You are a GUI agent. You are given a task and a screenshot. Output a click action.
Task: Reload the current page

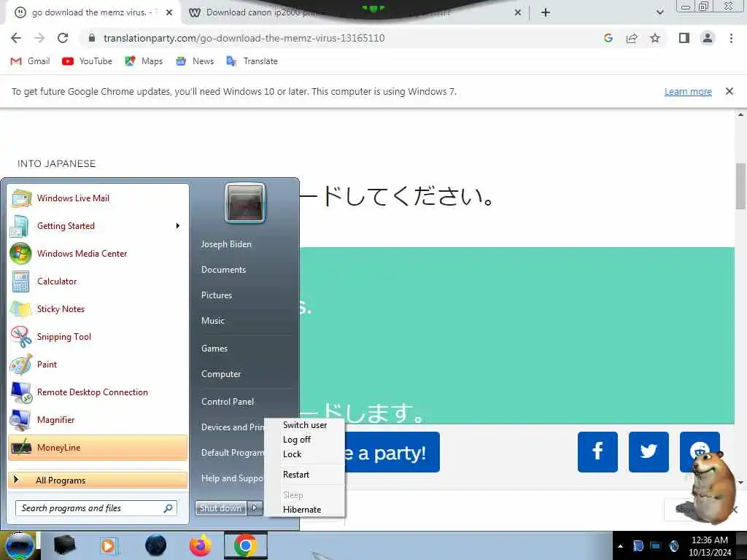point(63,38)
